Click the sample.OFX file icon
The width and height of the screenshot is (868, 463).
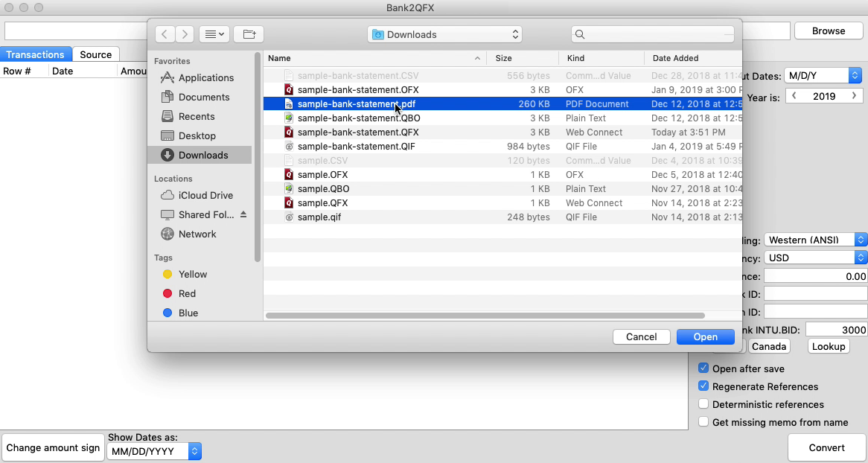coord(288,175)
